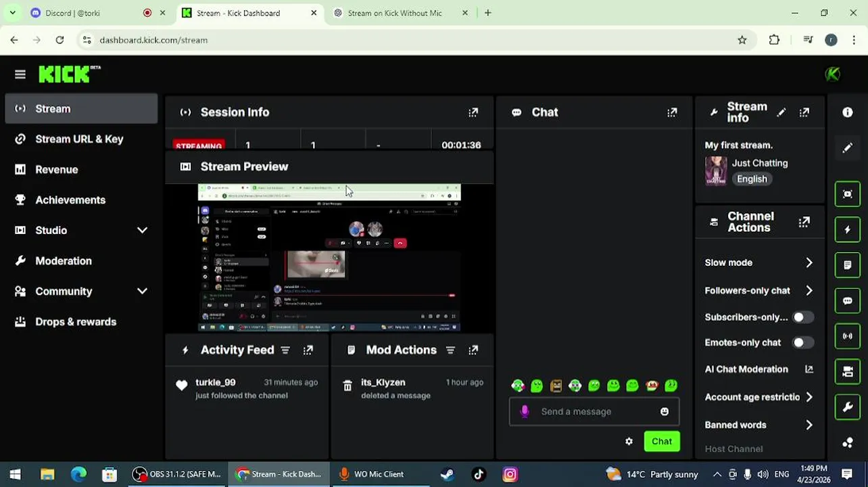Screen dimensions: 868x487
Task: Insert the last green emote in row
Action: (671, 386)
